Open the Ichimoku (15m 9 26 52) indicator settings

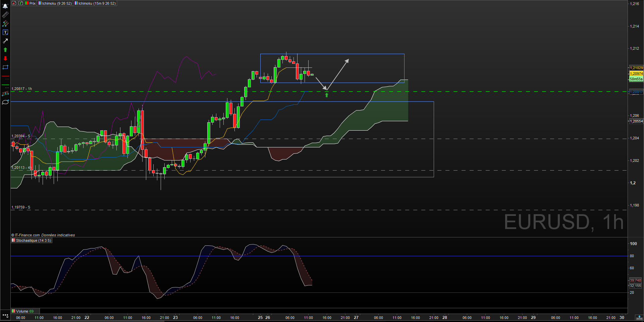(95, 3)
